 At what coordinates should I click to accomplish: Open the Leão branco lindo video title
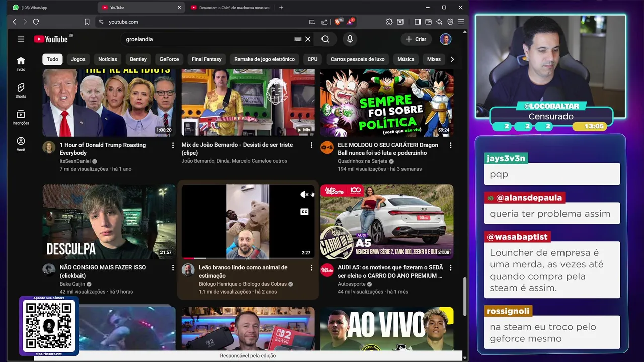(x=243, y=271)
